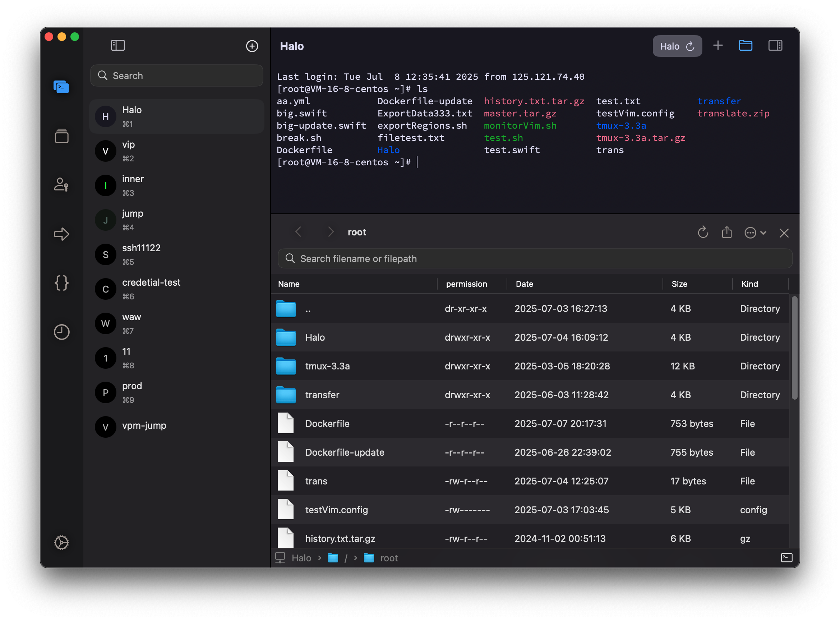Click the upload share icon in file browser
This screenshot has width=840, height=621.
click(x=726, y=232)
